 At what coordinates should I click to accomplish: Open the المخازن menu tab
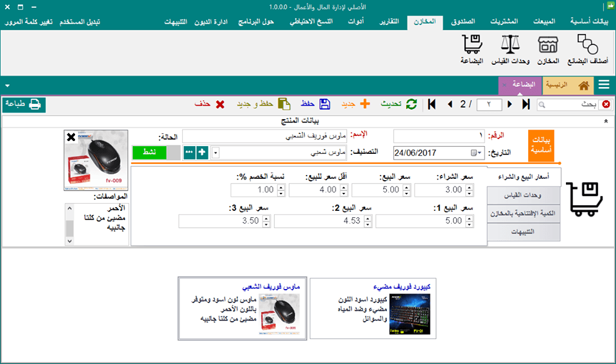[x=425, y=22]
